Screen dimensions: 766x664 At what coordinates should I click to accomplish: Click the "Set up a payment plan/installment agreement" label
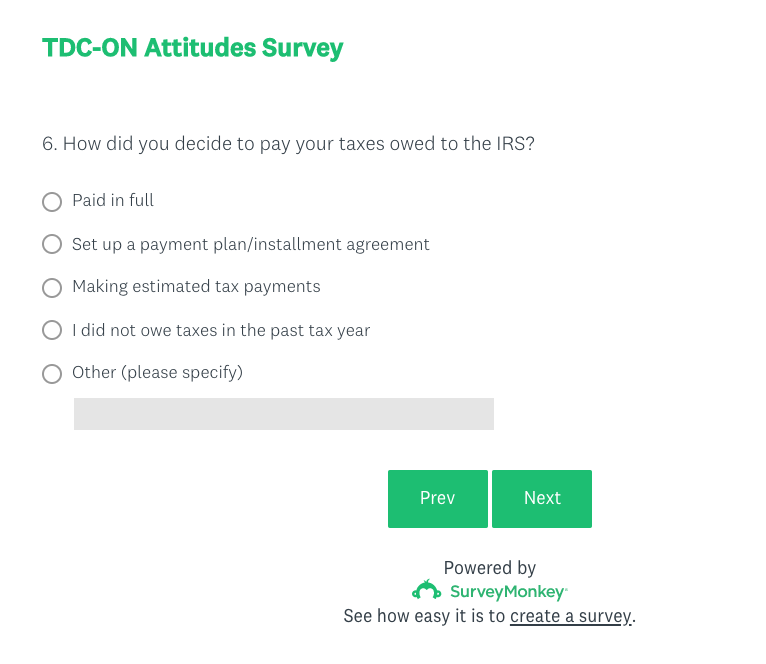click(250, 244)
